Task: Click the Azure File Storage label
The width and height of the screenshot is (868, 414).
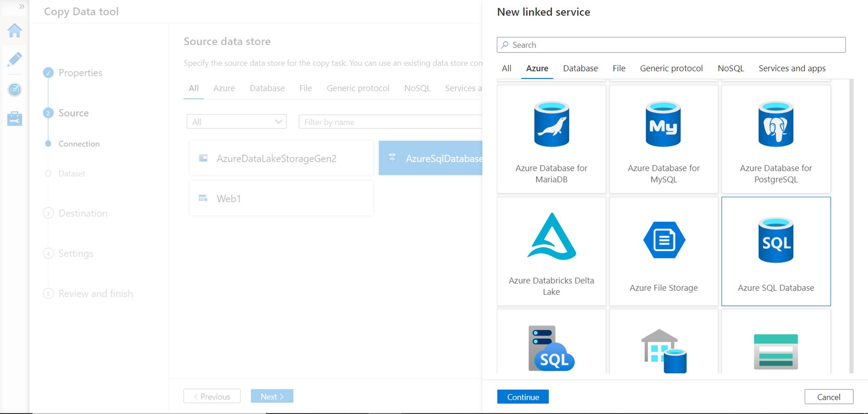Action: tap(664, 288)
